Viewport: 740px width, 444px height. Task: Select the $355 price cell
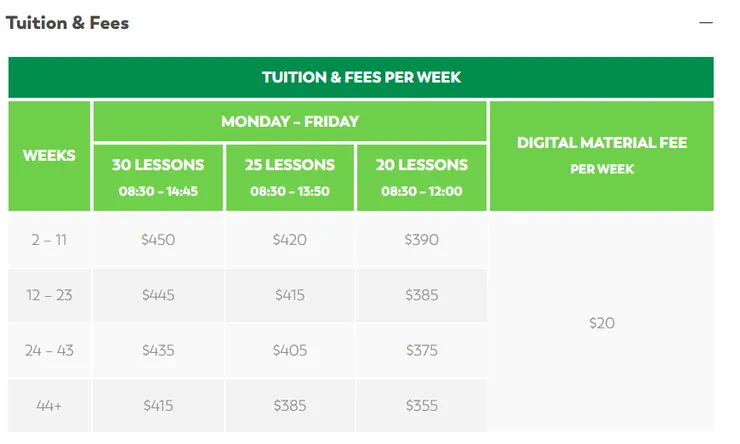421,406
